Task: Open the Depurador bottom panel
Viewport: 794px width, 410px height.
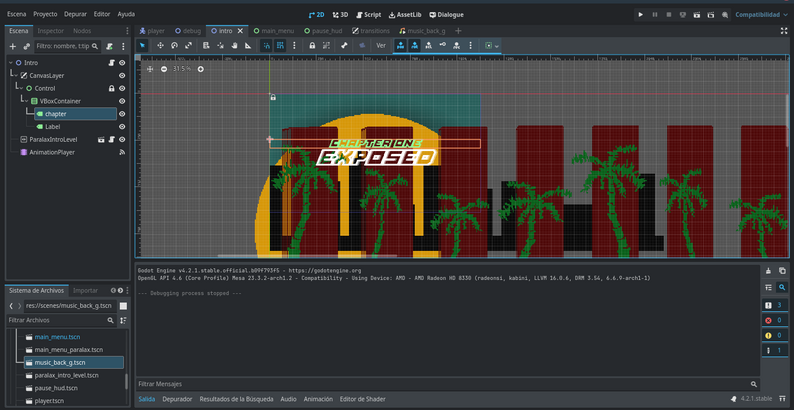Action: (177, 399)
